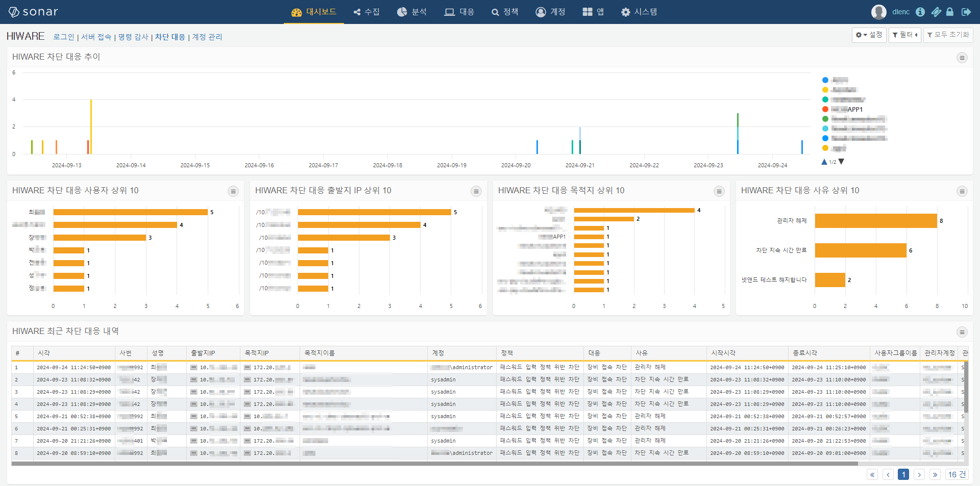Viewport: 980px width, 486px height.
Task: Open 목적지 상위 10 panel menu icon
Action: click(x=719, y=191)
